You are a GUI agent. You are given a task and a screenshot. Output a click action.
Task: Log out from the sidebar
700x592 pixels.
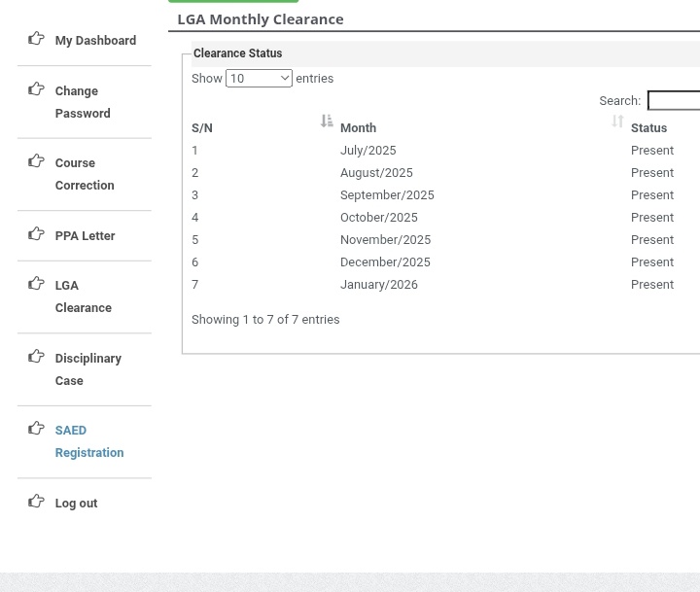[x=76, y=504]
